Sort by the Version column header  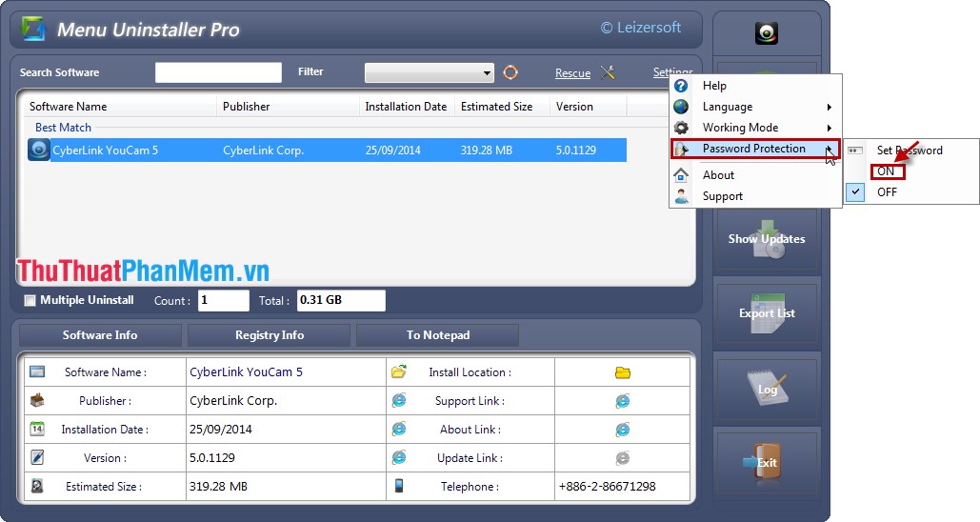589,107
